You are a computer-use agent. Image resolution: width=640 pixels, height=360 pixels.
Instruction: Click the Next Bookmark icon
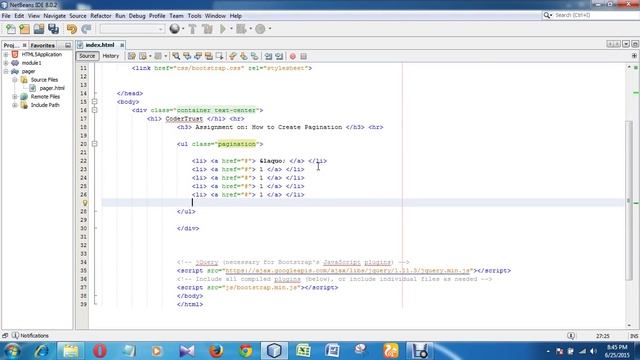pyautogui.click(x=244, y=56)
